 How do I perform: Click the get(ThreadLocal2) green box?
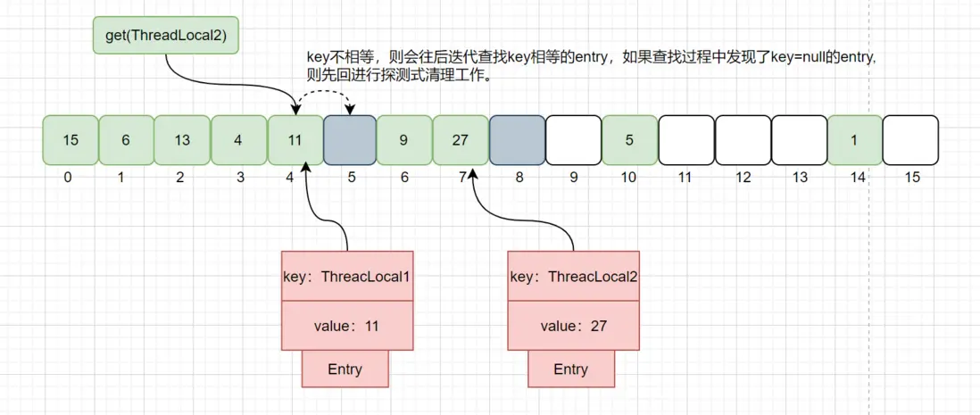(x=165, y=36)
